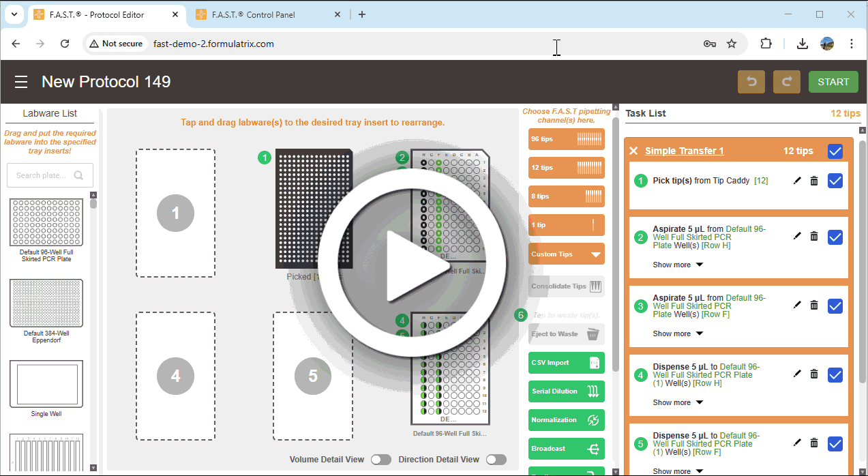Viewport: 868px width, 476px height.
Task: Open the hamburger menu beside New Protocol 149
Action: [x=21, y=82]
